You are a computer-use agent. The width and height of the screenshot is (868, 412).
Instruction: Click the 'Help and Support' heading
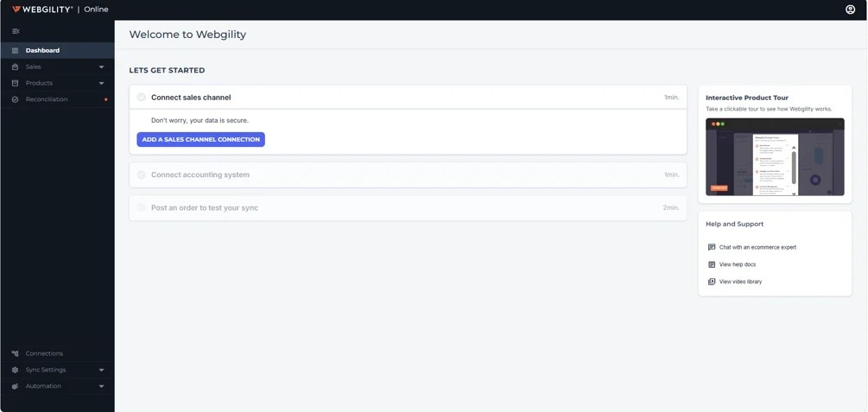(735, 225)
